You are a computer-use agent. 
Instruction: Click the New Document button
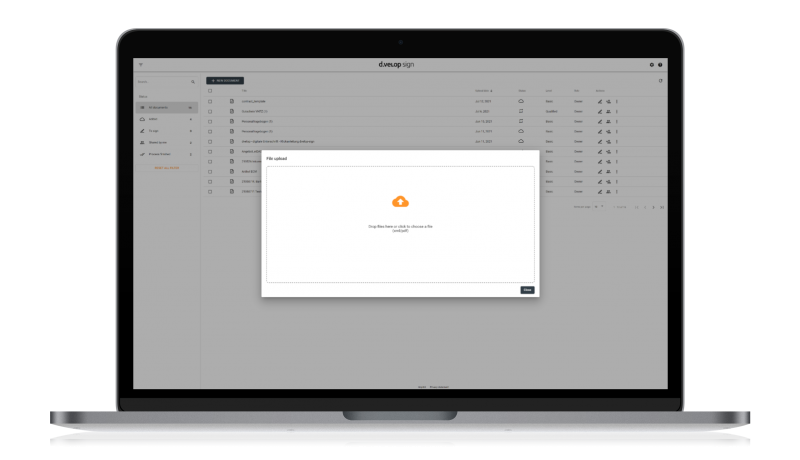pyautogui.click(x=225, y=80)
